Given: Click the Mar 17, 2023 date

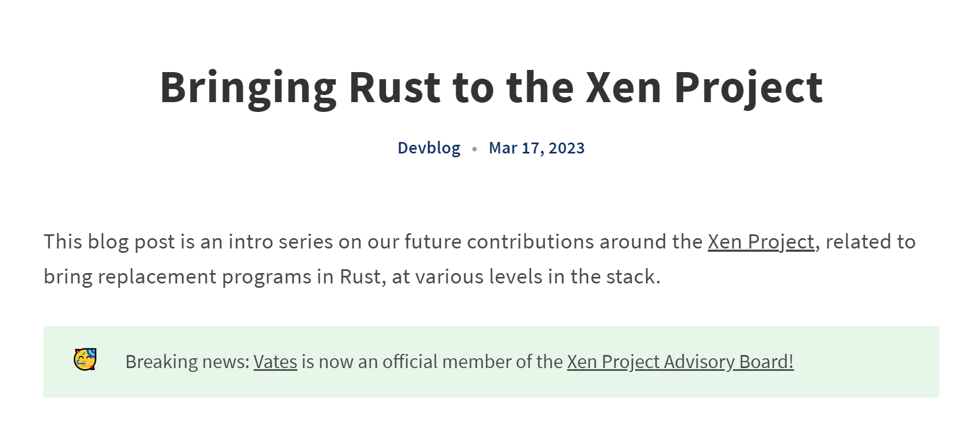Looking at the screenshot, I should (537, 148).
